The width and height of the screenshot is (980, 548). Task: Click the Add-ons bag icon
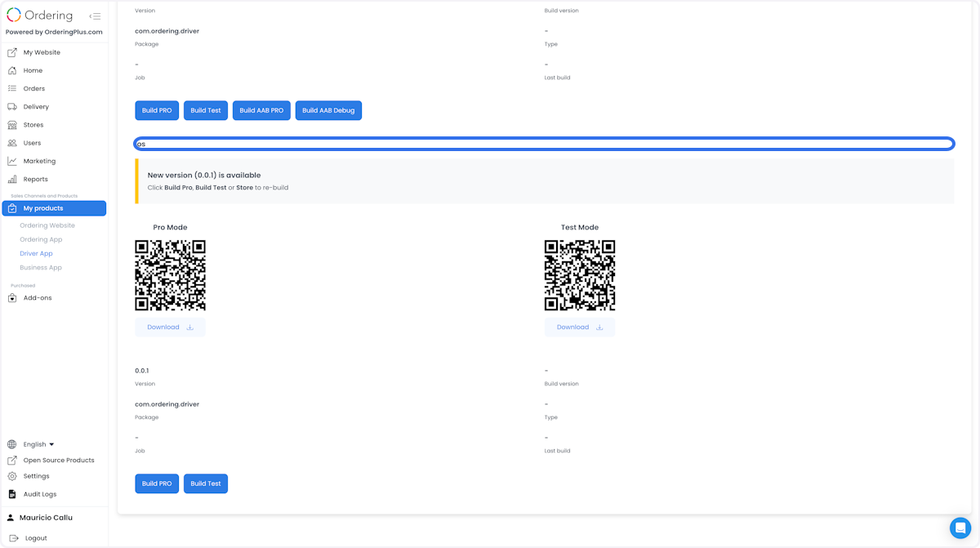(x=12, y=298)
